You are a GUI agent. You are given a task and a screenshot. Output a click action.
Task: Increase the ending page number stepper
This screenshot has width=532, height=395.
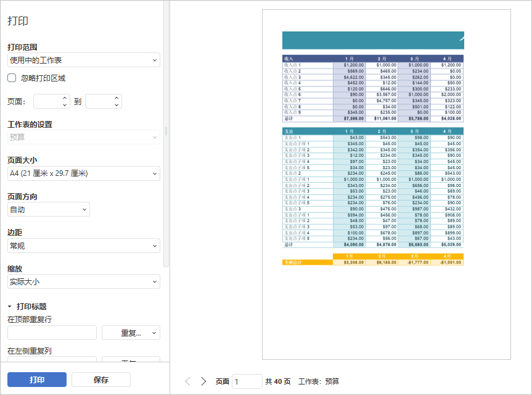117,98
